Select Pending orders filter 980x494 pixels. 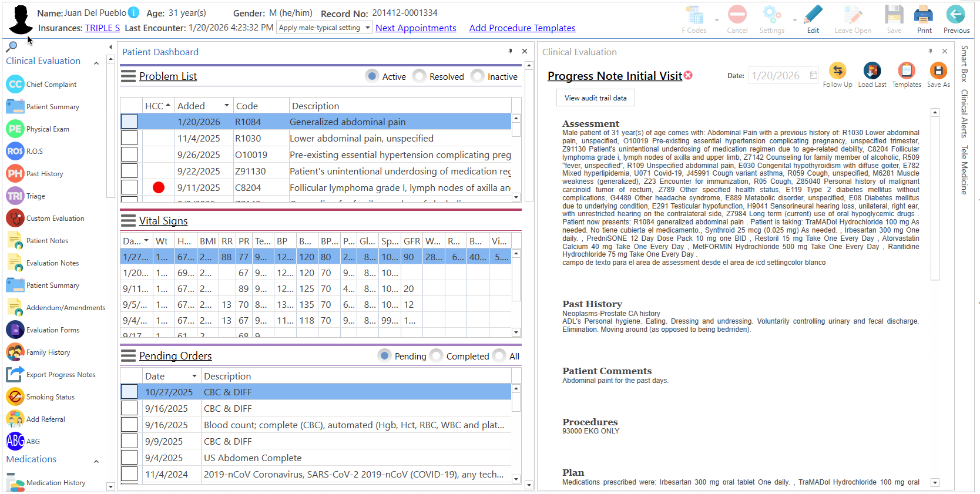tap(384, 356)
